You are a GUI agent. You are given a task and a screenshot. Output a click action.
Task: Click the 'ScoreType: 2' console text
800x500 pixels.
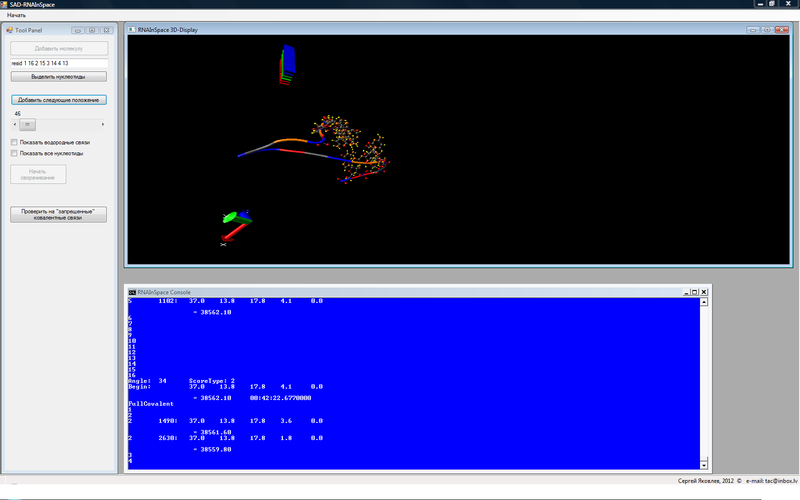212,381
